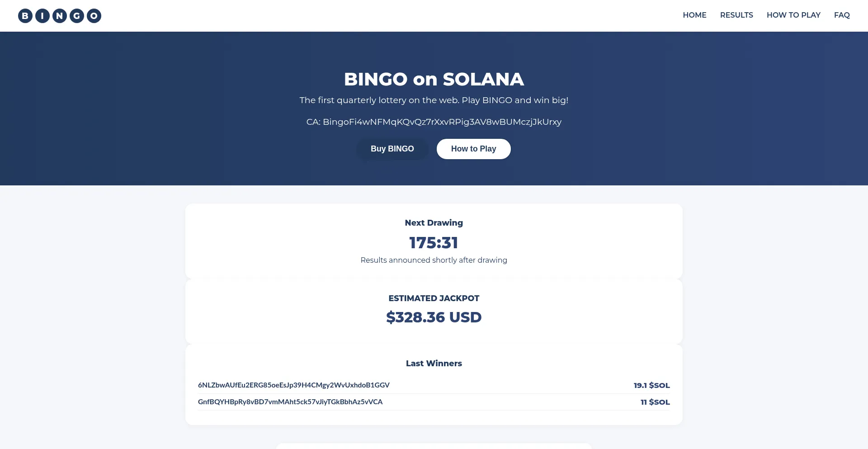Image resolution: width=868 pixels, height=449 pixels.
Task: Open the FAQ nav link
Action: tap(842, 15)
